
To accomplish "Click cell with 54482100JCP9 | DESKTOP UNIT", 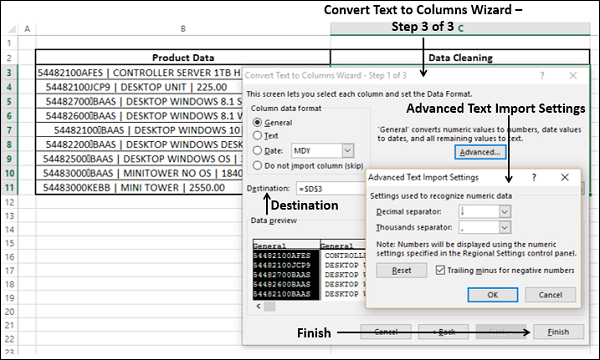I will coord(139,87).
